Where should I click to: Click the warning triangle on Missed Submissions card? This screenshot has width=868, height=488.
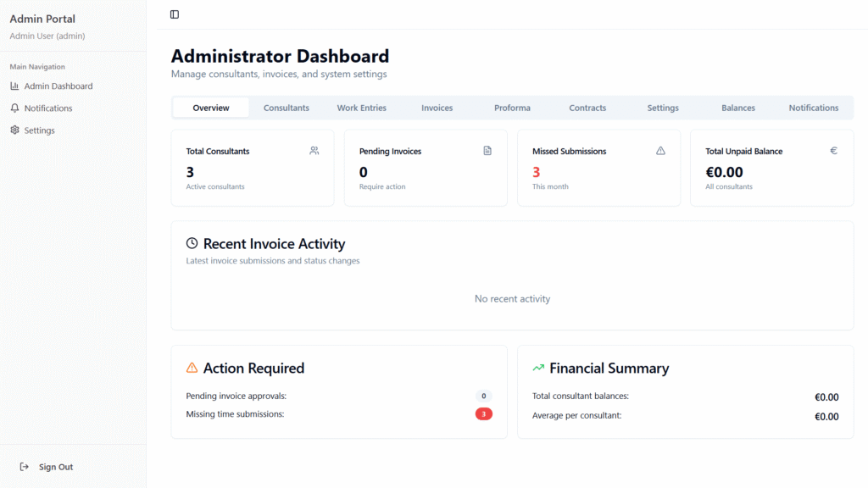(x=660, y=151)
